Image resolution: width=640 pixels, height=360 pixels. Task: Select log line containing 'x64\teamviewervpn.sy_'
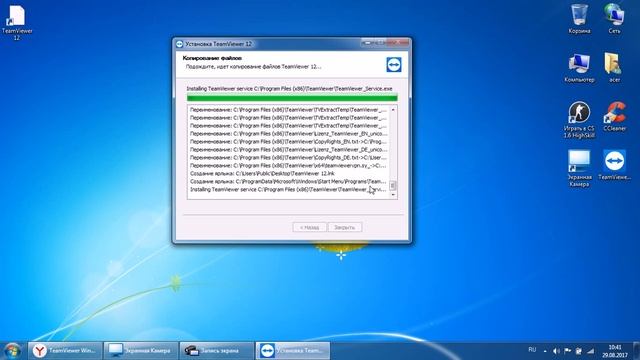pyautogui.click(x=288, y=165)
